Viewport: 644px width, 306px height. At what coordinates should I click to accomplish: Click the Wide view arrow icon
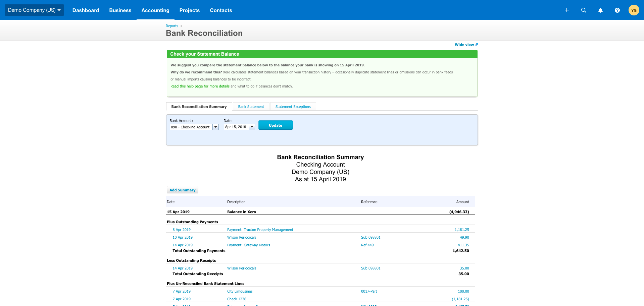pos(477,44)
